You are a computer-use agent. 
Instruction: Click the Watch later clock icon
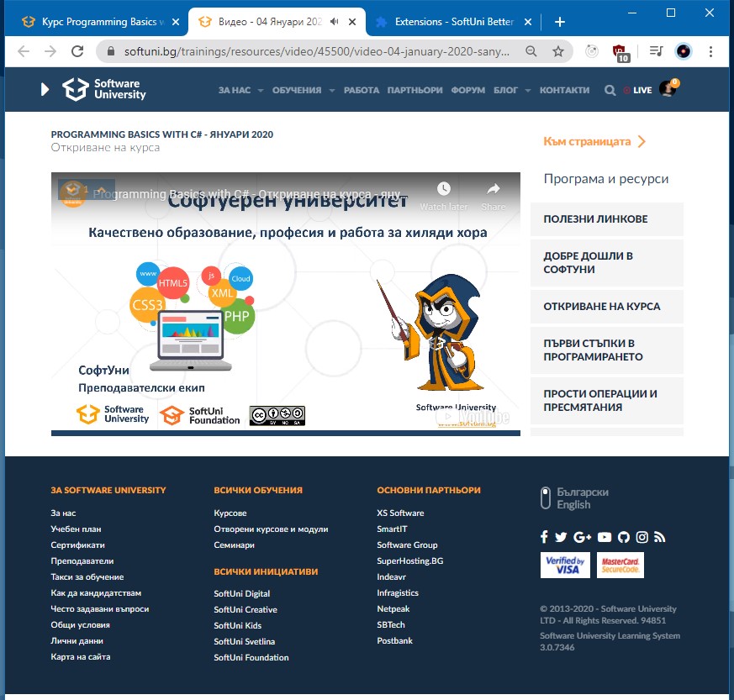coord(444,189)
